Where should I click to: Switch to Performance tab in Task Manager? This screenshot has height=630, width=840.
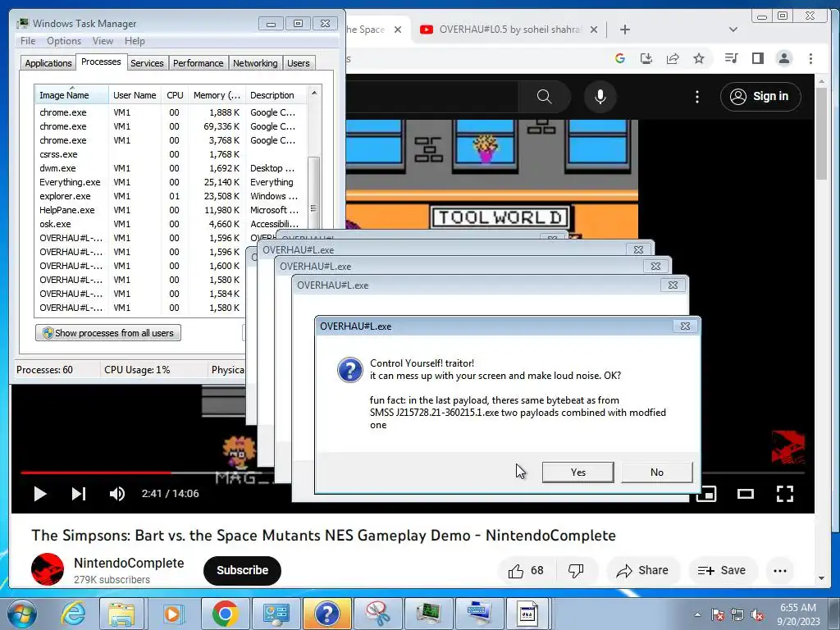pos(198,63)
